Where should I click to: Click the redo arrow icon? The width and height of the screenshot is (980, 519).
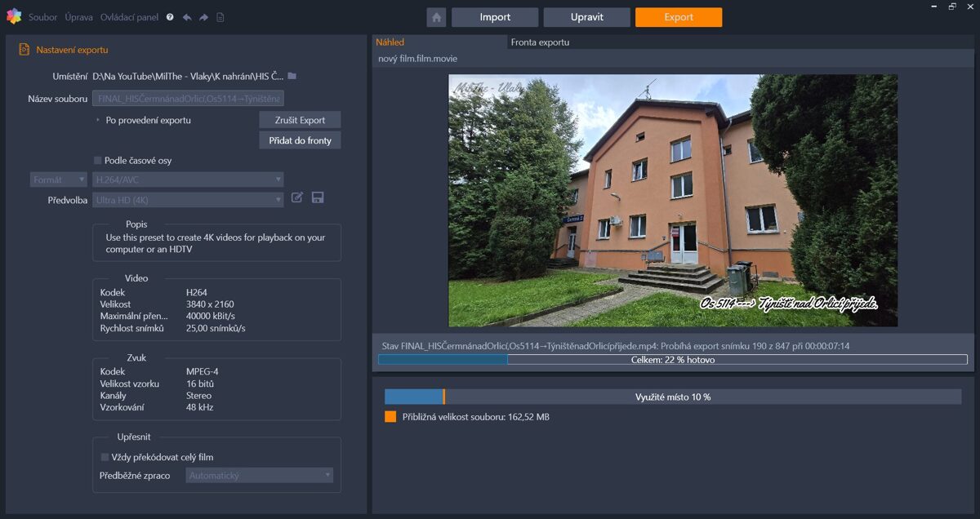tap(203, 17)
